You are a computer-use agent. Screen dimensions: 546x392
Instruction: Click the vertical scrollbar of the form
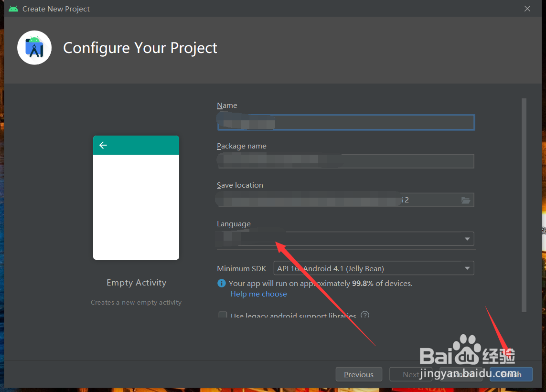click(x=524, y=205)
